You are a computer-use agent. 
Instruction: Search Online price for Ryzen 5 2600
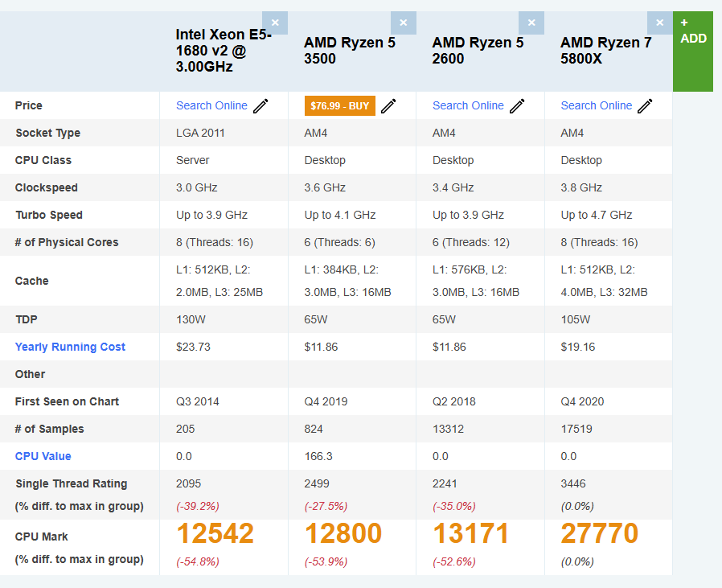pyautogui.click(x=468, y=105)
